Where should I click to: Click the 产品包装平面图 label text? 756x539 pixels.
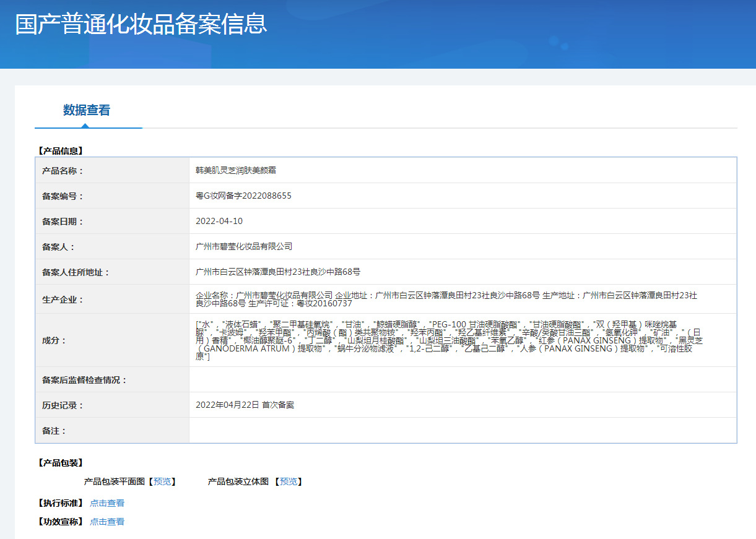[x=115, y=481]
